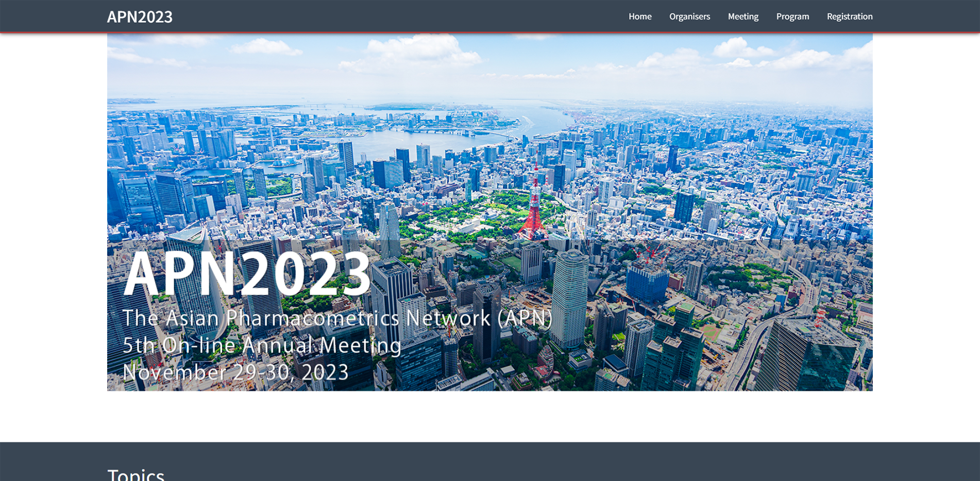Click the white cylindrical skyscraper in photo
This screenshot has width=980, height=481.
click(x=569, y=299)
